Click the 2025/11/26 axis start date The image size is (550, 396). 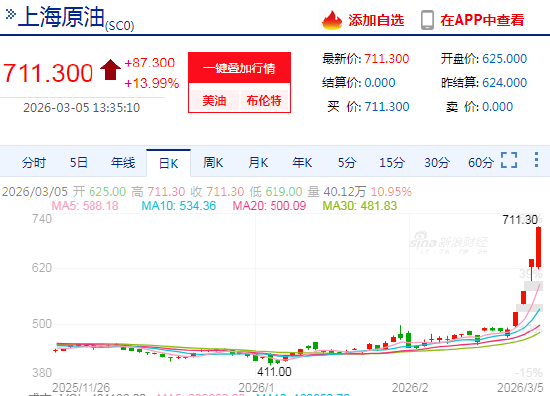pos(81,388)
